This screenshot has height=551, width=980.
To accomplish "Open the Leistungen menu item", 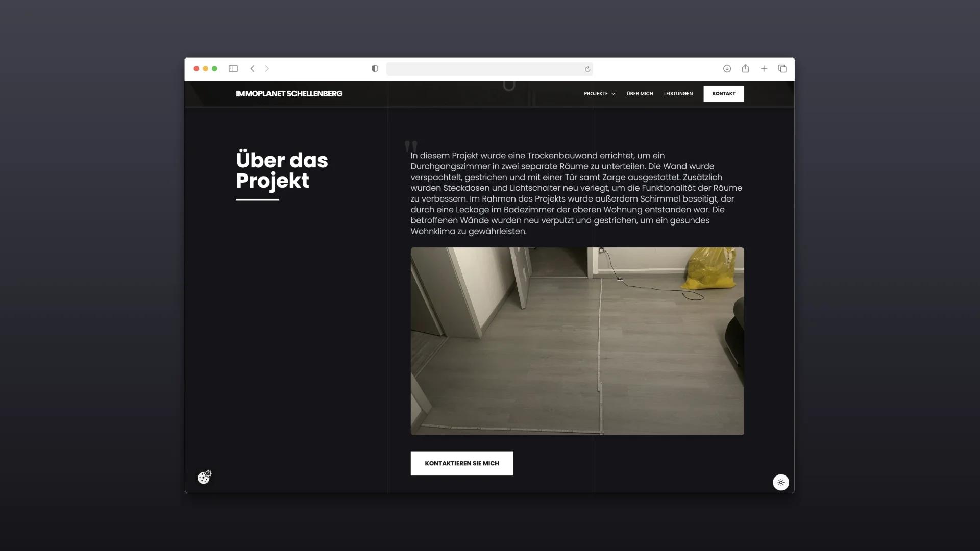I will click(x=678, y=94).
